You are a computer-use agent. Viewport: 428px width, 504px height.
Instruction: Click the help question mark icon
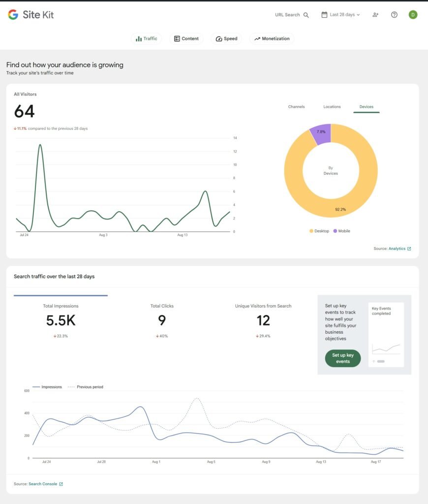coord(394,15)
